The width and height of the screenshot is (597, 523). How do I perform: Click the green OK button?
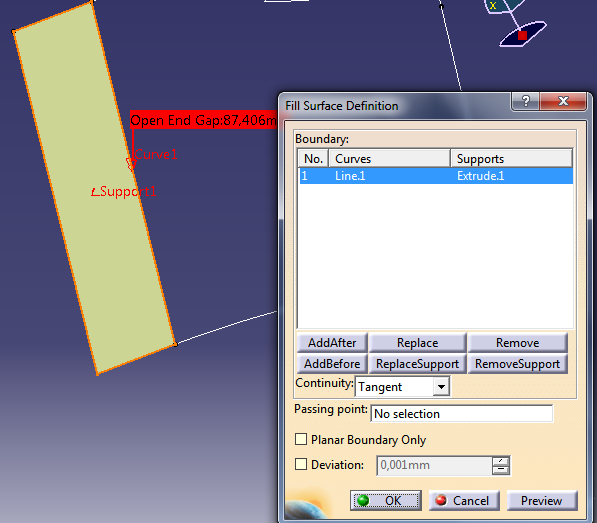coord(385,500)
